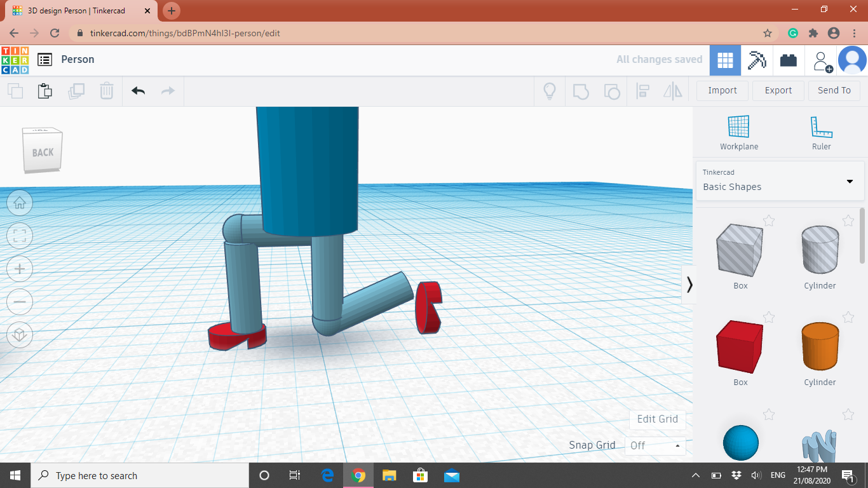
Task: Open the Basic Shapes category dropdown
Action: [780, 181]
